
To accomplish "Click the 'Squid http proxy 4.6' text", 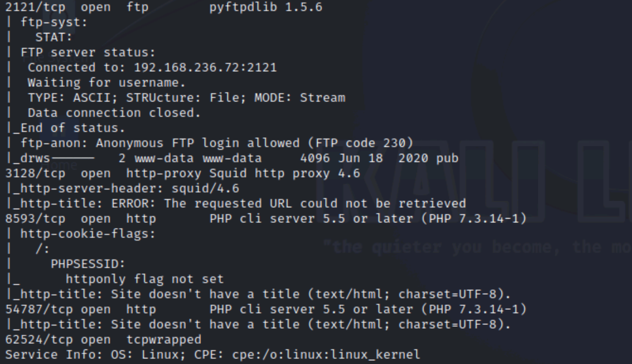I will (285, 174).
